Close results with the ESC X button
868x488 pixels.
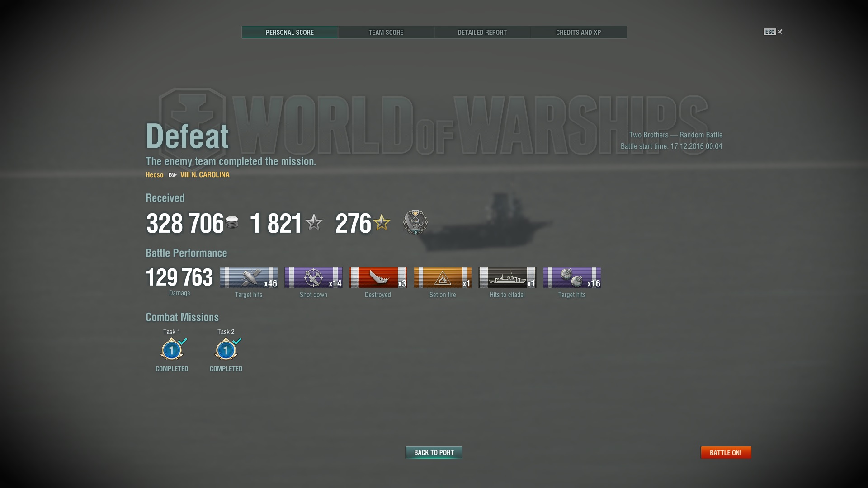(x=773, y=32)
